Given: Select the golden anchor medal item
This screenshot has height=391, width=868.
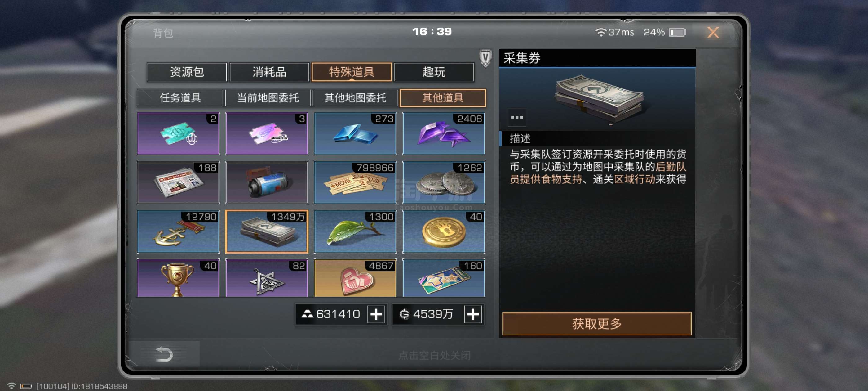Looking at the screenshot, I should [178, 232].
